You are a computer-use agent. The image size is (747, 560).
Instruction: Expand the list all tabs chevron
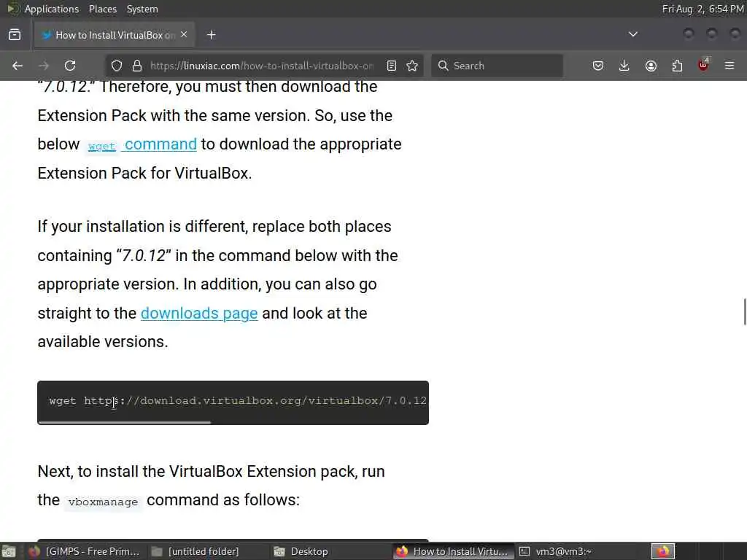pyautogui.click(x=633, y=34)
